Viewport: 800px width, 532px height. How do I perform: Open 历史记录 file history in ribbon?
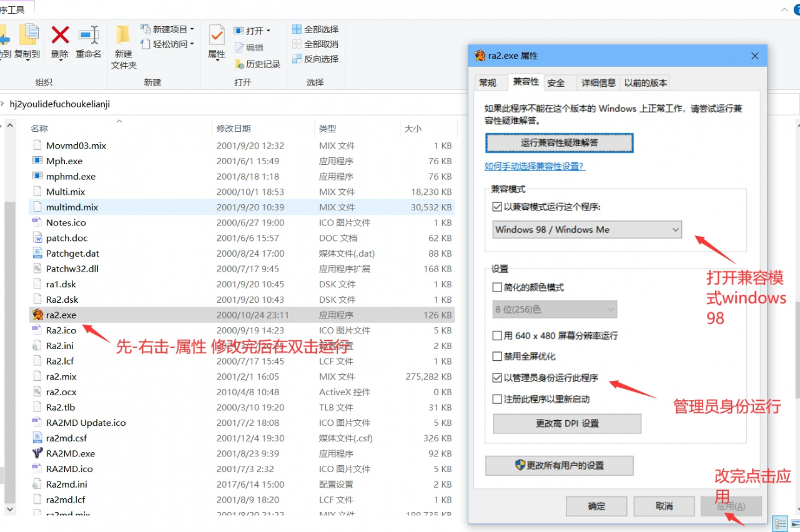(239, 64)
